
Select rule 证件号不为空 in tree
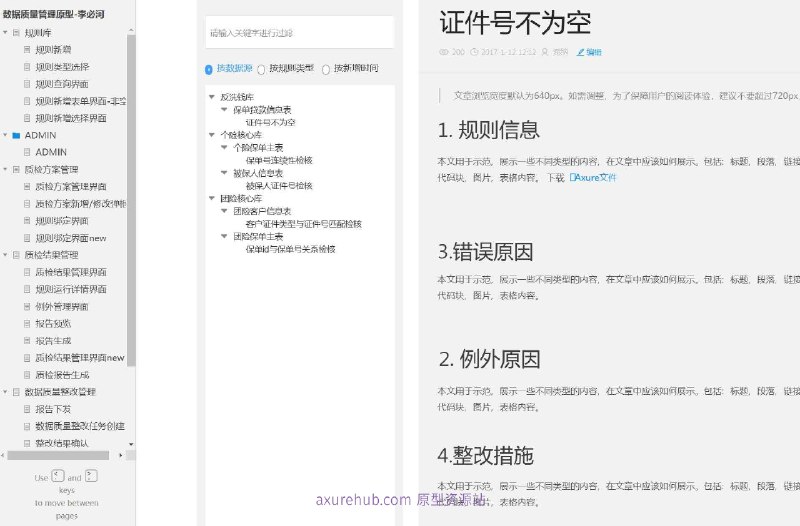[x=270, y=122]
